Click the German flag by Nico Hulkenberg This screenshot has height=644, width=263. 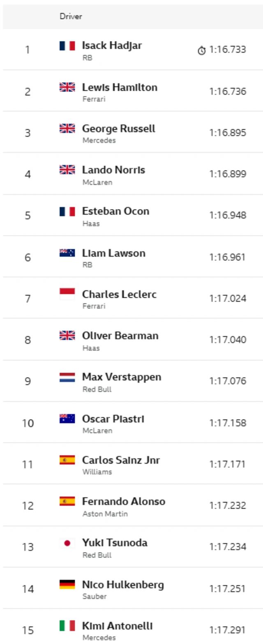click(x=67, y=584)
